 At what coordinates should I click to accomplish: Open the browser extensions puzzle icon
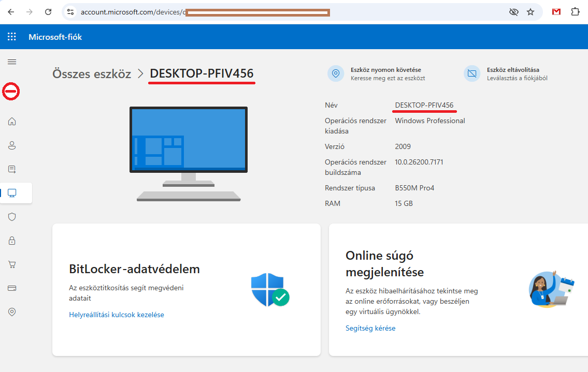(x=575, y=12)
